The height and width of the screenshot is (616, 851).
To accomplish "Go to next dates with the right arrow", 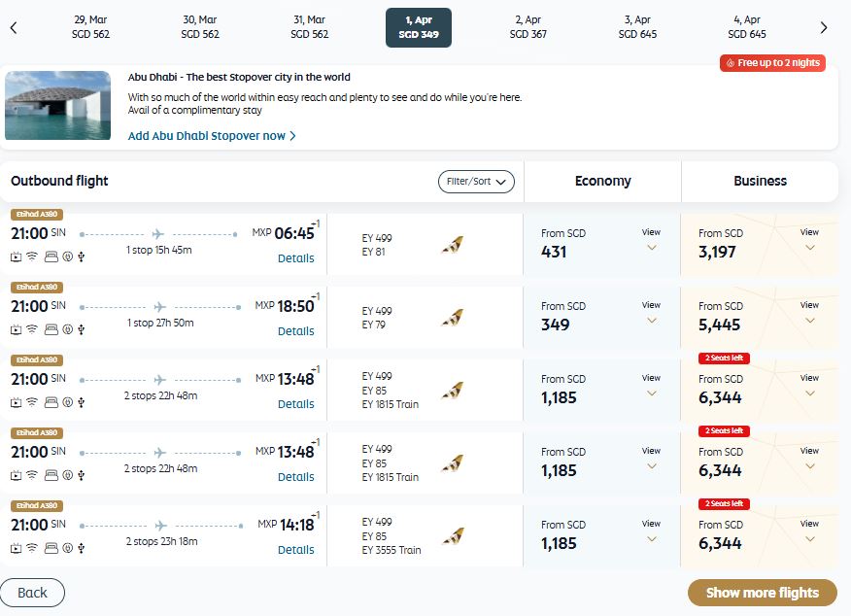I will click(824, 27).
